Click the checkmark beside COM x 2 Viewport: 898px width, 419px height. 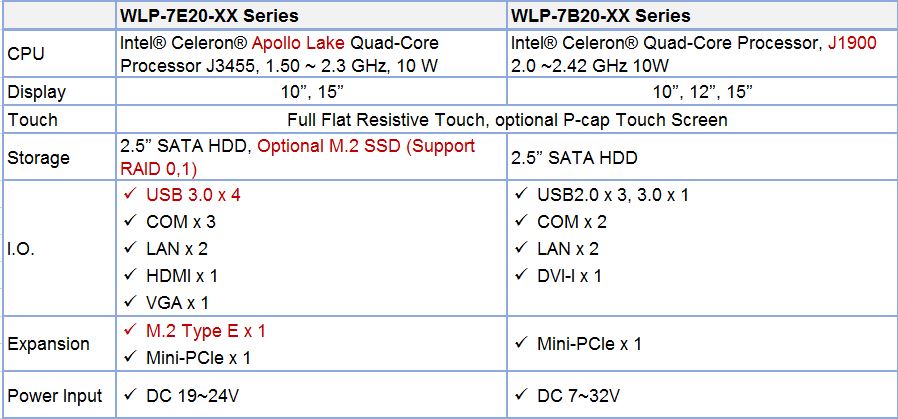point(520,222)
